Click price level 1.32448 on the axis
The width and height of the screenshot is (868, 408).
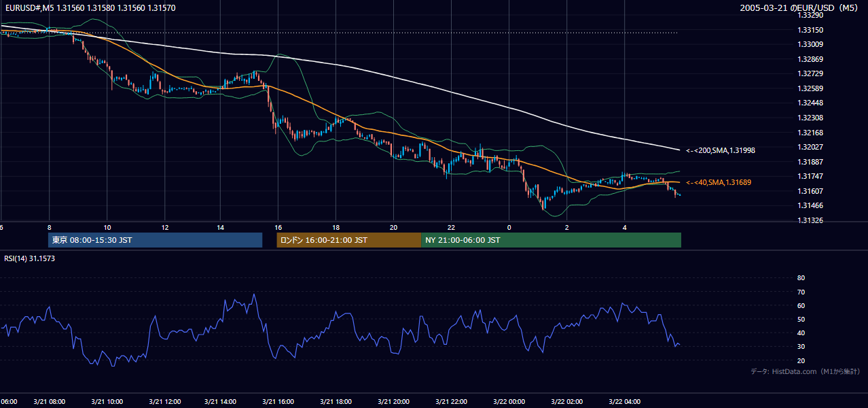click(810, 103)
